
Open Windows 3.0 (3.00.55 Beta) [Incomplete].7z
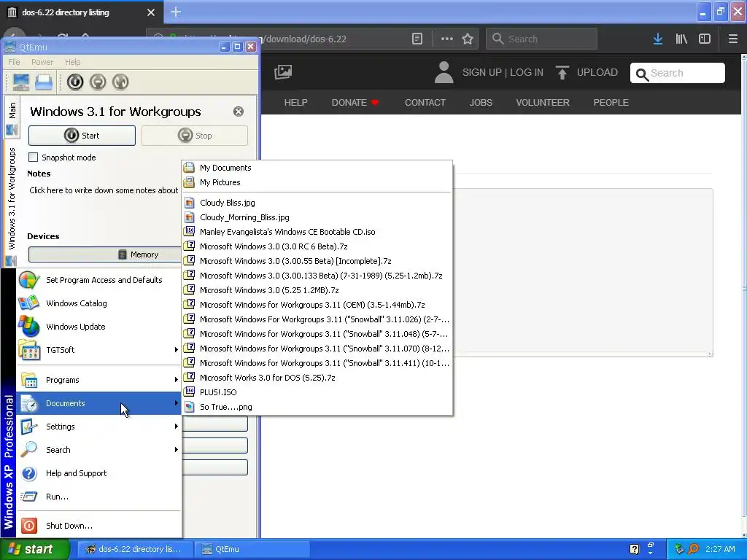pos(317,261)
